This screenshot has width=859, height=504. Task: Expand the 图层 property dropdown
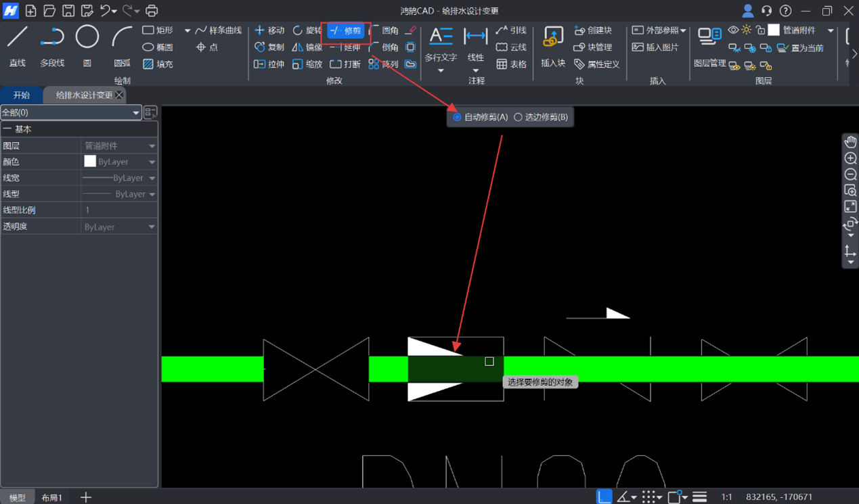(x=152, y=146)
